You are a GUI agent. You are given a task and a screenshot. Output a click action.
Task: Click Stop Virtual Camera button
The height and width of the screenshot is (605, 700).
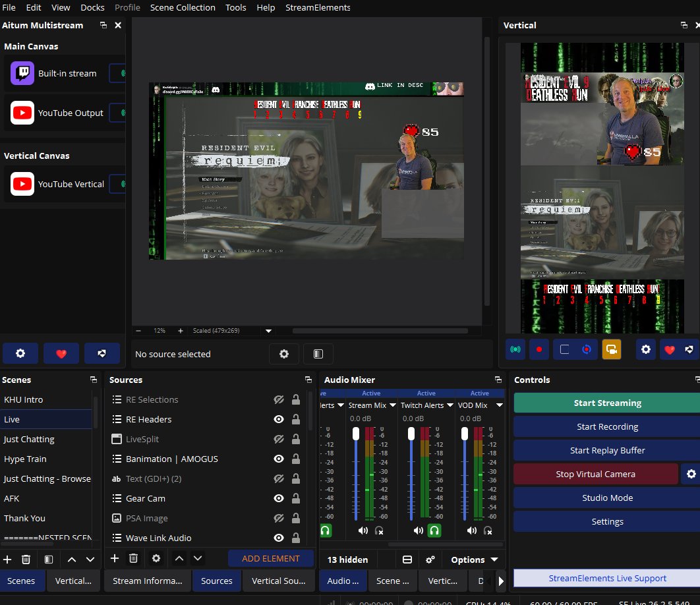pyautogui.click(x=596, y=474)
